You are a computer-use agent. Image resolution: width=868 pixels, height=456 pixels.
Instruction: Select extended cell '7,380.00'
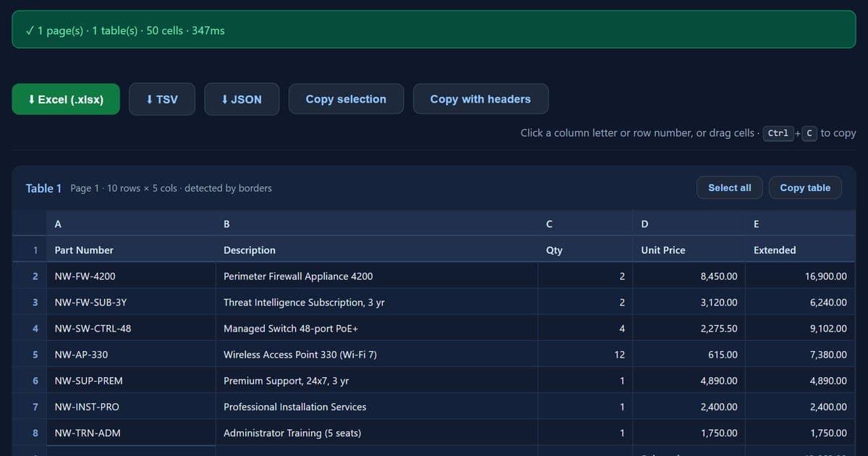(x=801, y=354)
